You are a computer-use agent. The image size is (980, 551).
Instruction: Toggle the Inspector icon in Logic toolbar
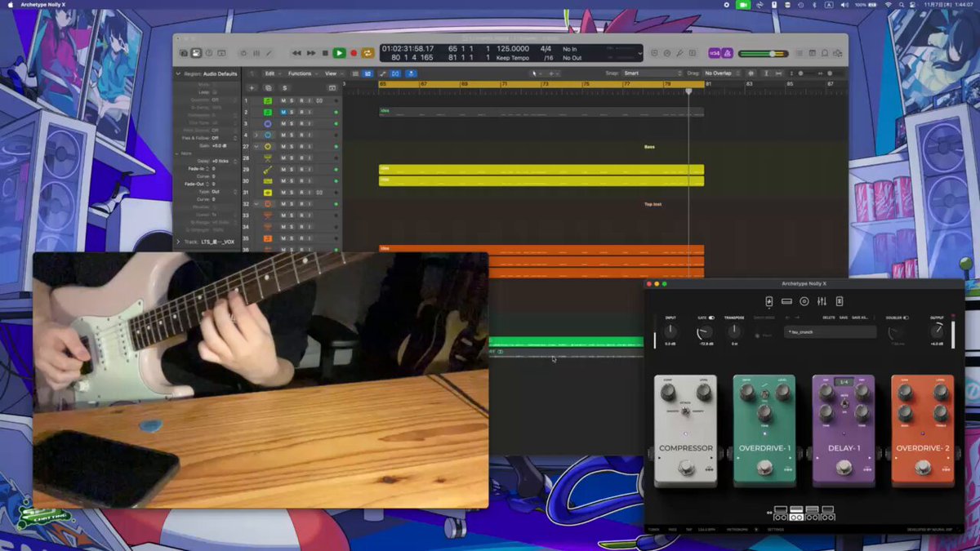coord(196,53)
